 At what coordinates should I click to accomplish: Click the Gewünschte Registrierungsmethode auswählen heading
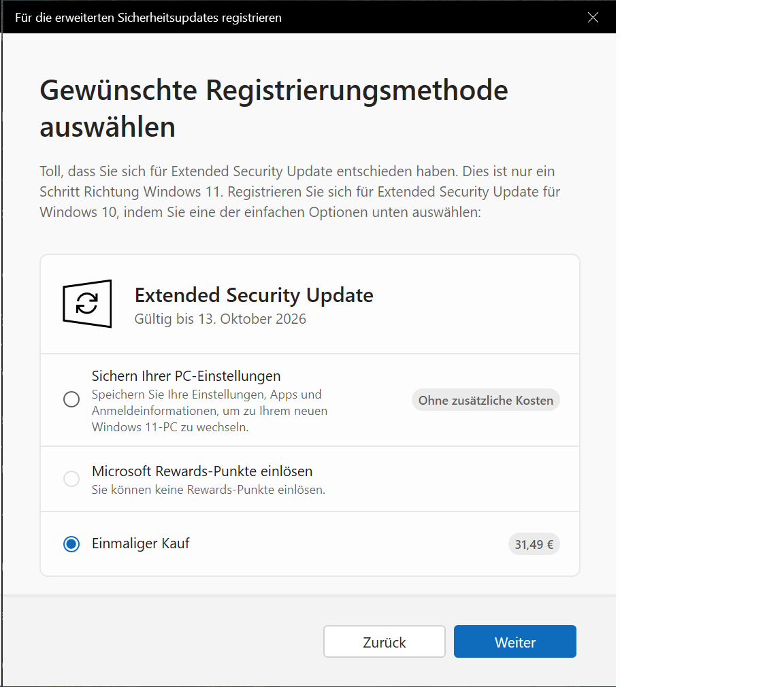(x=274, y=109)
